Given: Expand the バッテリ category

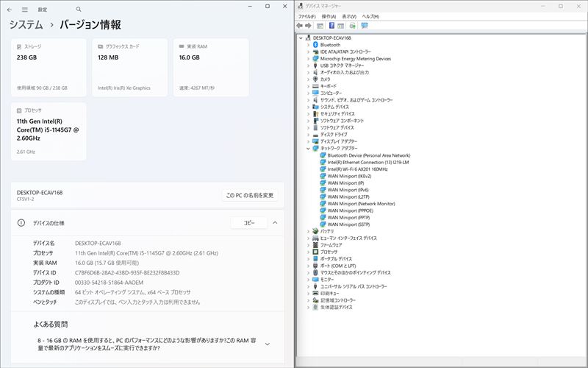Looking at the screenshot, I should point(308,231).
